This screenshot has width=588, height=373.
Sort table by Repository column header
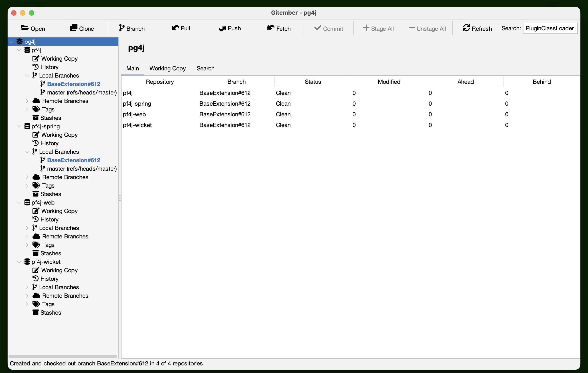click(160, 82)
